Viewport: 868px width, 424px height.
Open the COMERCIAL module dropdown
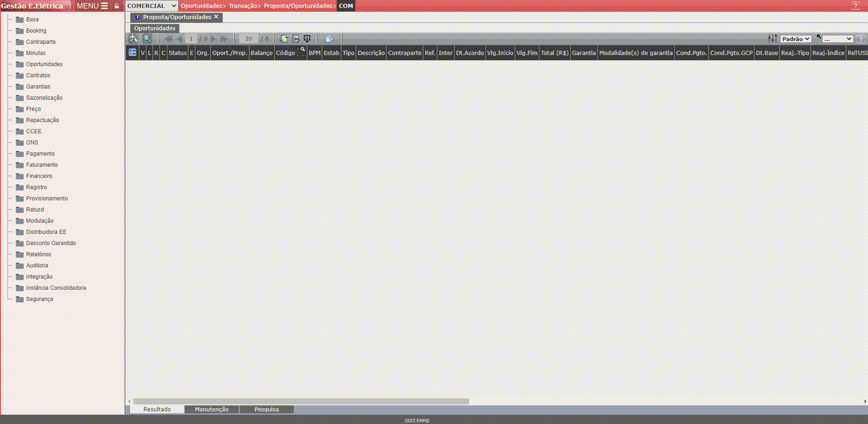pyautogui.click(x=152, y=6)
